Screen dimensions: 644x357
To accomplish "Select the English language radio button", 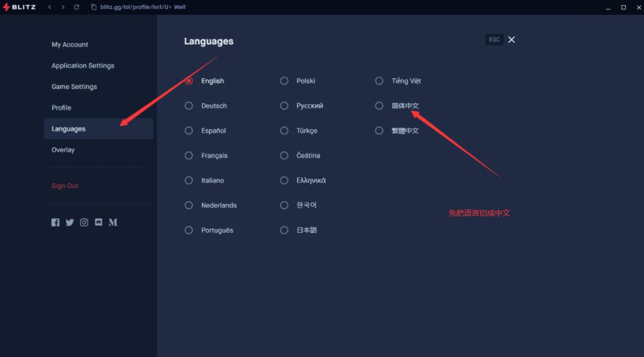I will click(x=189, y=81).
